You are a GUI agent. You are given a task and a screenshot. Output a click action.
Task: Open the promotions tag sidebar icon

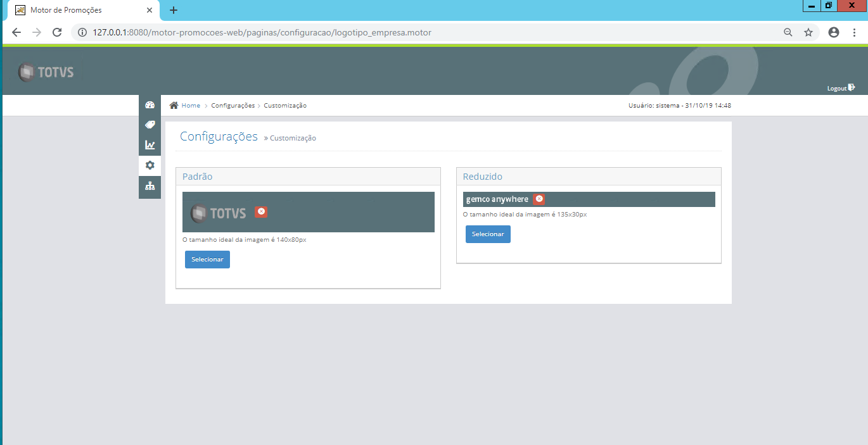pos(150,125)
